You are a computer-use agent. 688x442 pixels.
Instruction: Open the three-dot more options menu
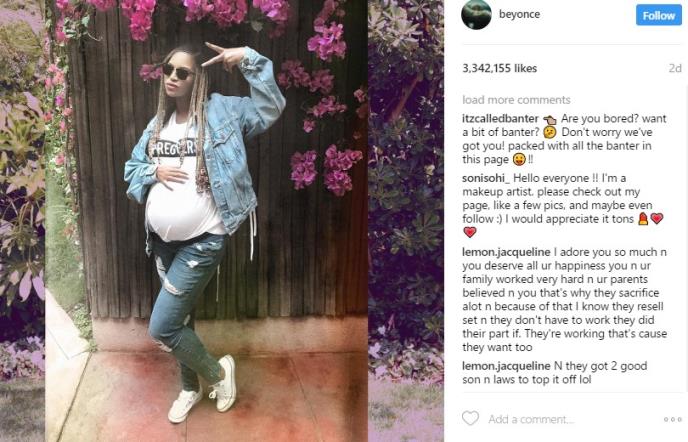(x=672, y=420)
